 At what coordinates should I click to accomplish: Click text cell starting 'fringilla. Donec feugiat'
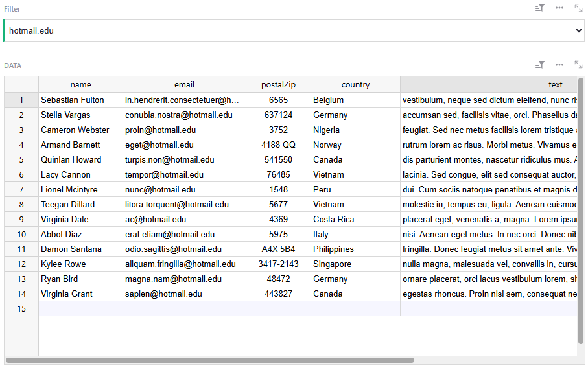[489, 249]
